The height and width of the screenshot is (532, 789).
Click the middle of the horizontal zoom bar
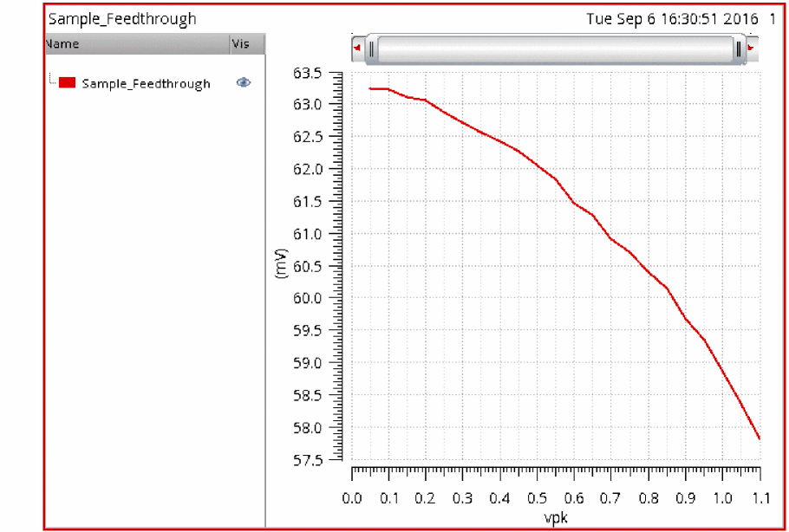(555, 49)
